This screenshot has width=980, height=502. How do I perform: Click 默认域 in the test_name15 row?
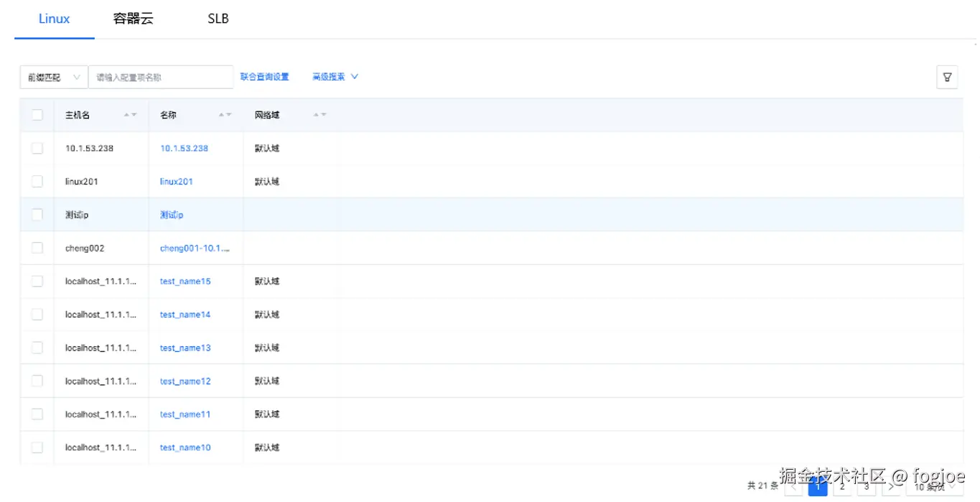(267, 282)
